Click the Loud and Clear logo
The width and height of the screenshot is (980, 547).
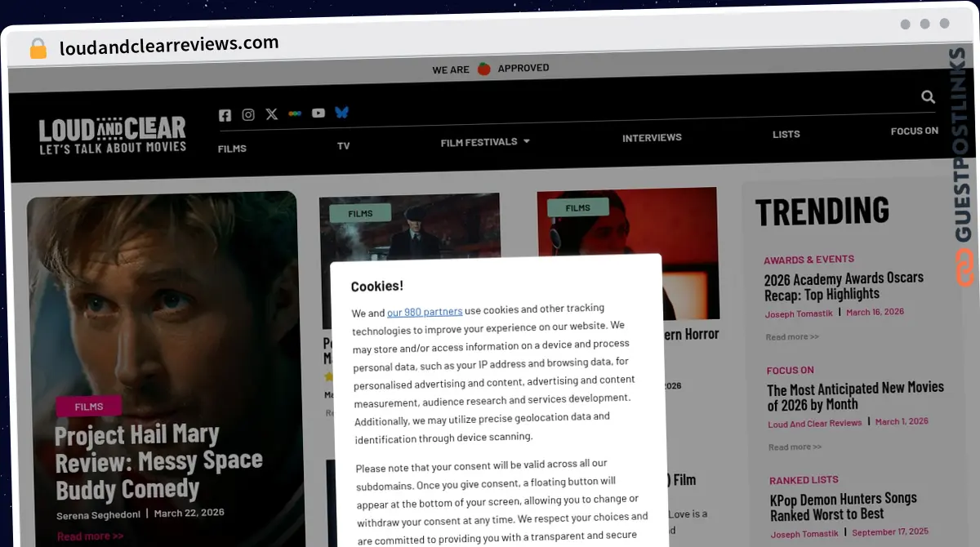[x=113, y=136]
